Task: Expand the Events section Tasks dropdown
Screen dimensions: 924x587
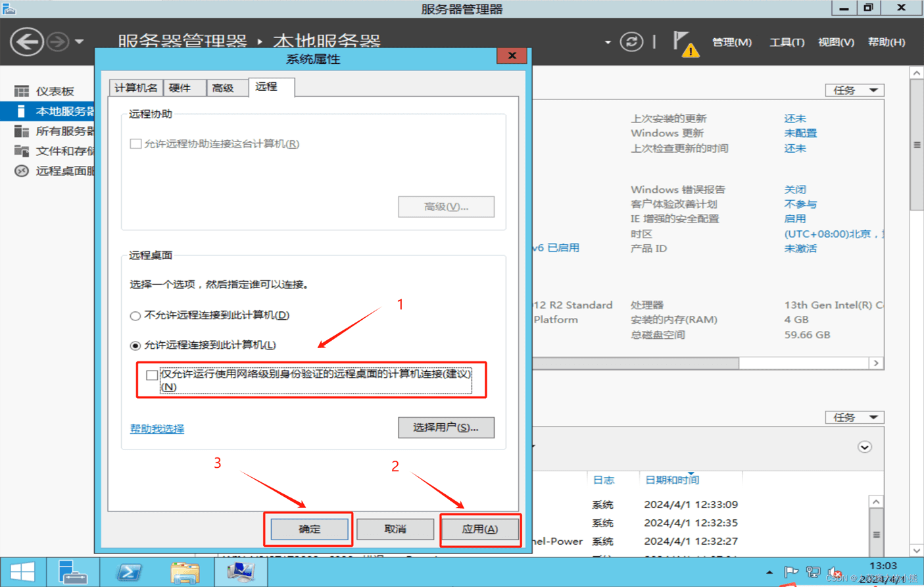Action: tap(854, 417)
